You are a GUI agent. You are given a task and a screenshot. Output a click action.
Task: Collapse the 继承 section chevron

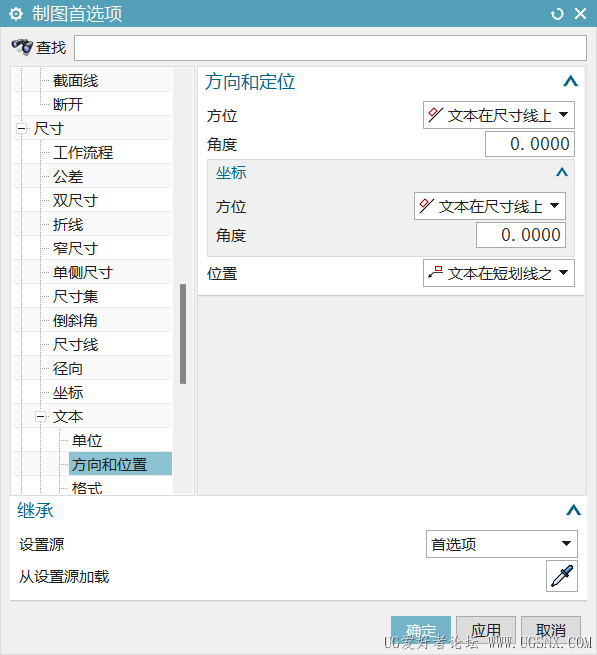[x=573, y=510]
